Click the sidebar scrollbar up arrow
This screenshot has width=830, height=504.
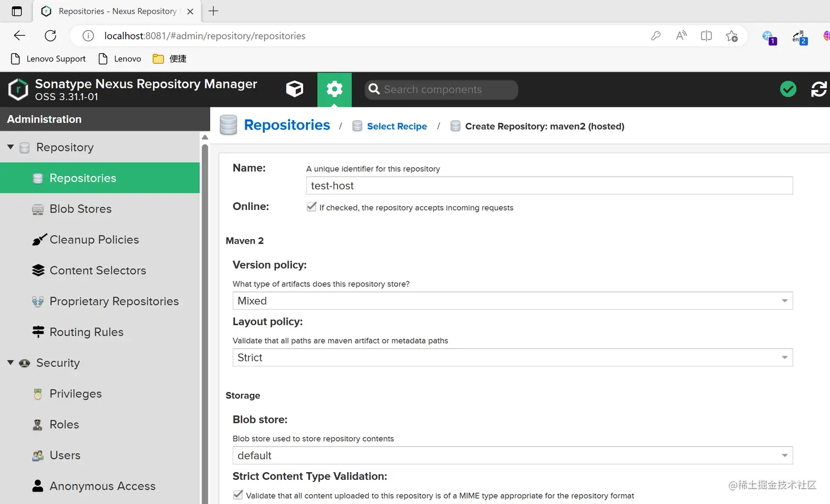pyautogui.click(x=205, y=137)
